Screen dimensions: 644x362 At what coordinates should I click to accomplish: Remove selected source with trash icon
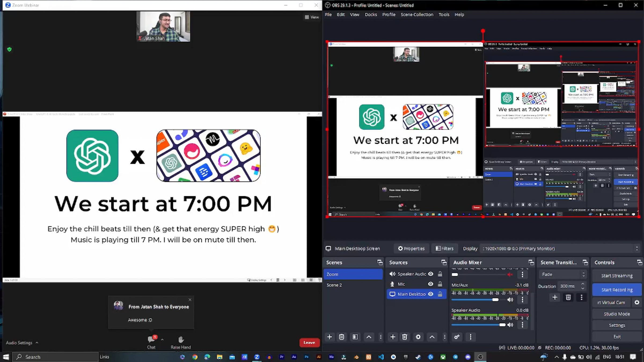click(405, 337)
